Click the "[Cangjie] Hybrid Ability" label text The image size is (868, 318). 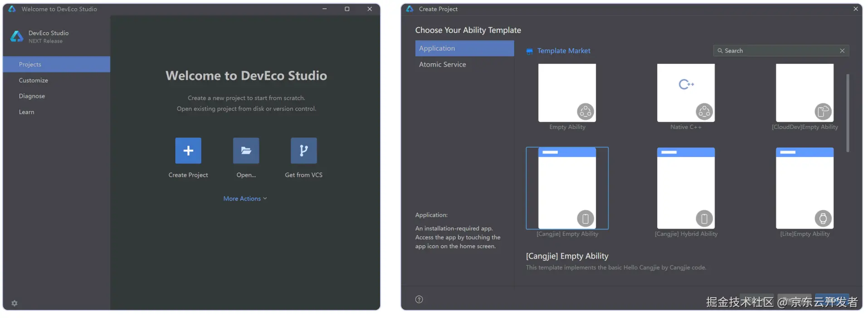tap(686, 234)
